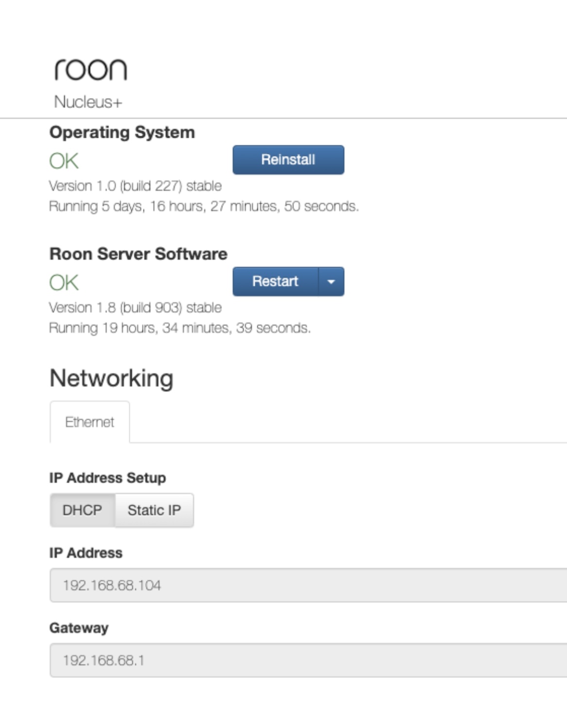Select the Ethernet networking tab
This screenshot has height=728, width=567.
(x=89, y=422)
